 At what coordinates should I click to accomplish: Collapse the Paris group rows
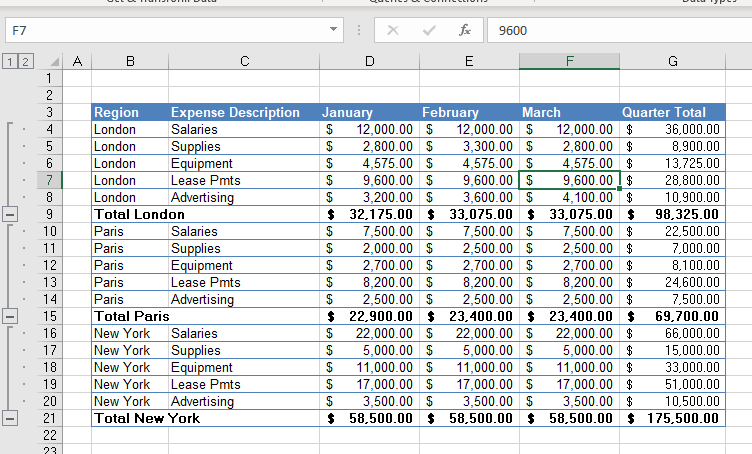(x=10, y=316)
